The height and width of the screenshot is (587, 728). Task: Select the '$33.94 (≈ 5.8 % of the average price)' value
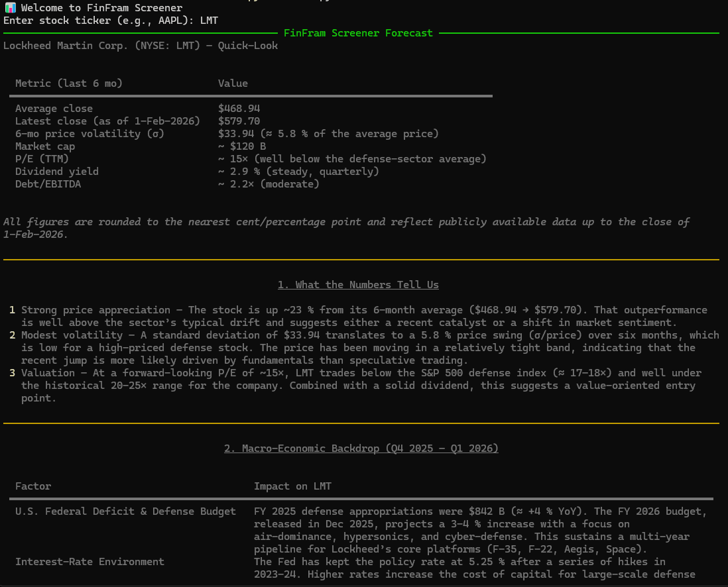tap(328, 134)
